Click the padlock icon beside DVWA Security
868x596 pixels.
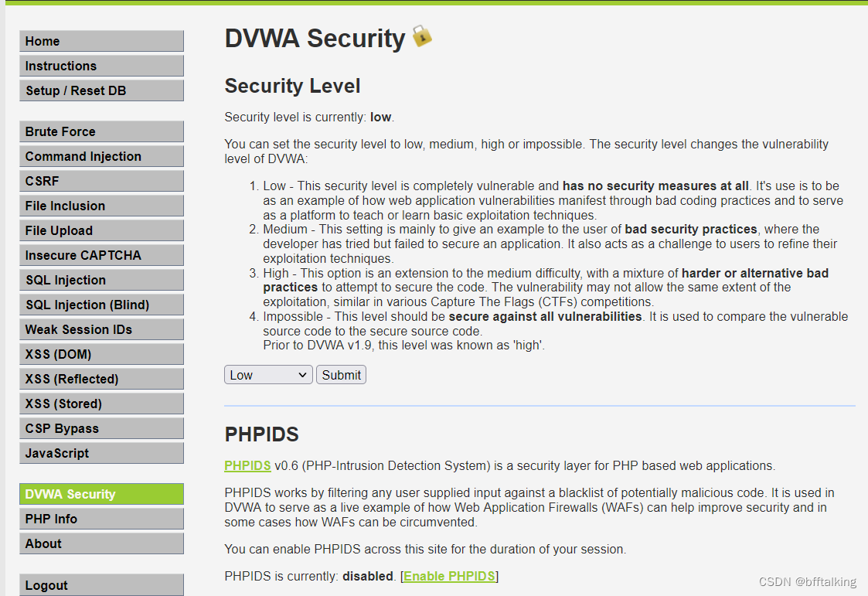(422, 36)
